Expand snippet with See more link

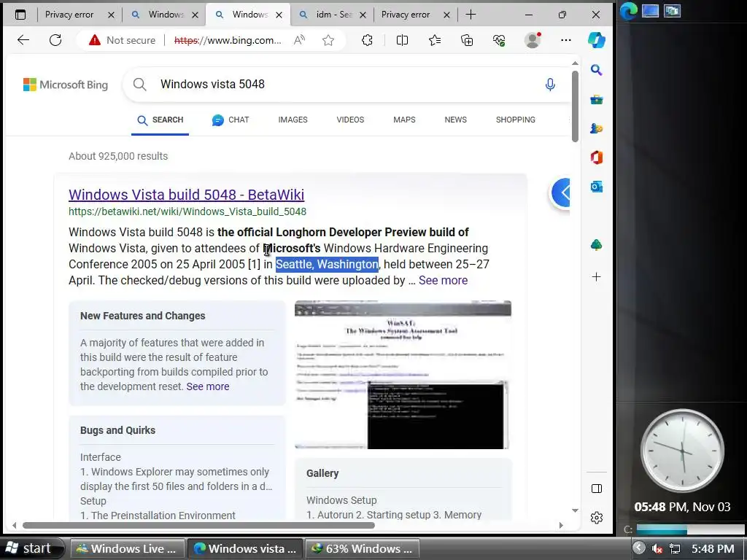(x=443, y=281)
